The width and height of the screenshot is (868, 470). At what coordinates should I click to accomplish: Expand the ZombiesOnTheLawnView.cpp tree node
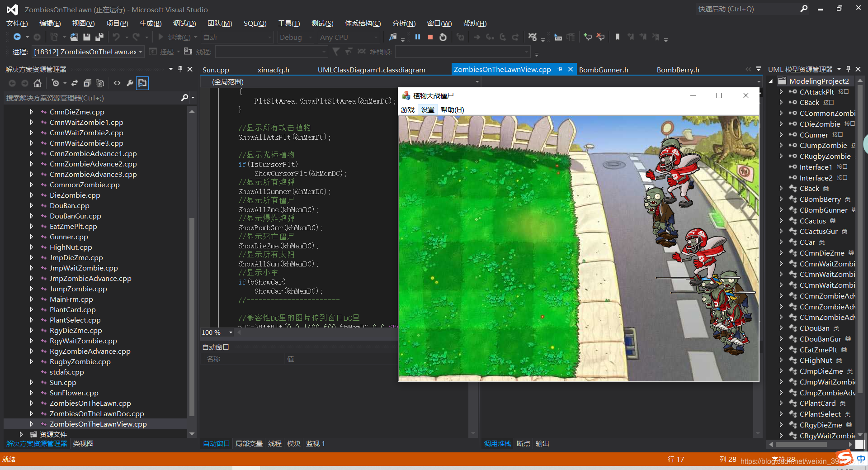click(31, 424)
